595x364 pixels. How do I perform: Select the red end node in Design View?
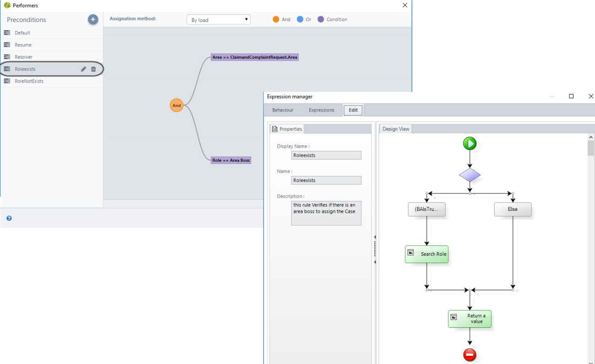tap(470, 355)
